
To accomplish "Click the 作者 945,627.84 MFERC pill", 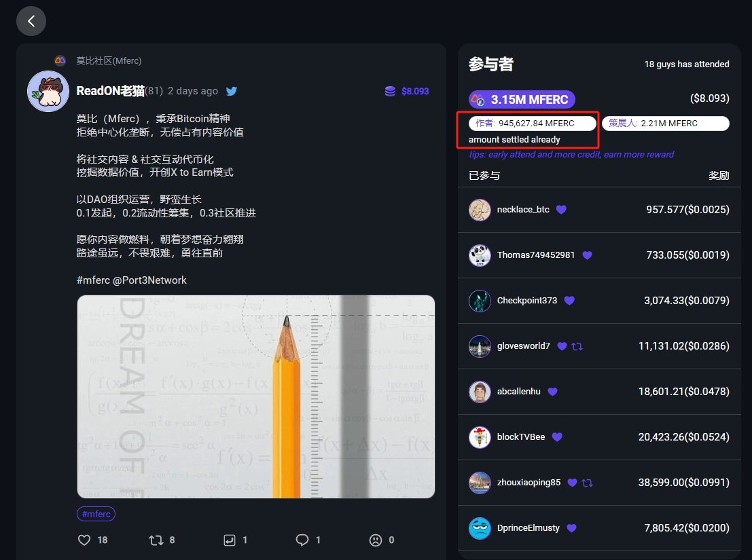I will pyautogui.click(x=533, y=123).
